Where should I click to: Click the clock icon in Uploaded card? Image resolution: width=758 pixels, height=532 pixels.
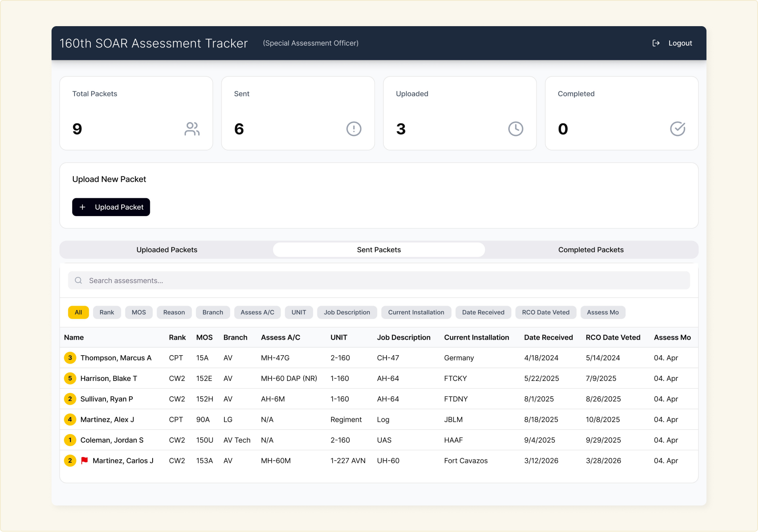click(x=516, y=129)
